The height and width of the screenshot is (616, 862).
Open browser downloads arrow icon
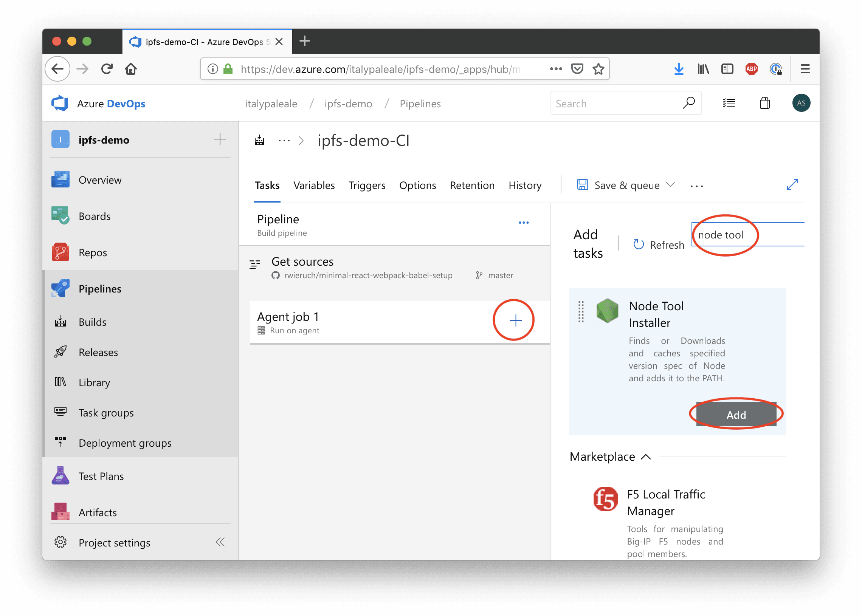coord(679,69)
